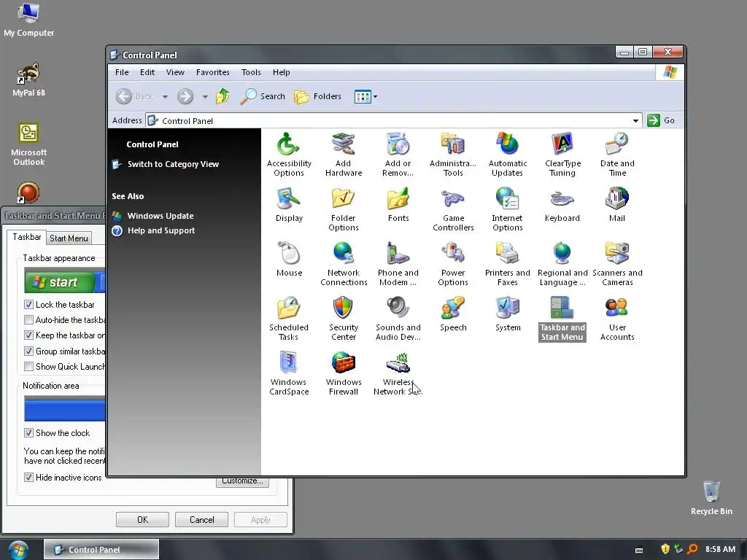Toggle Show the clock checkbox
Viewport: 747px width, 560px height.
(x=28, y=433)
